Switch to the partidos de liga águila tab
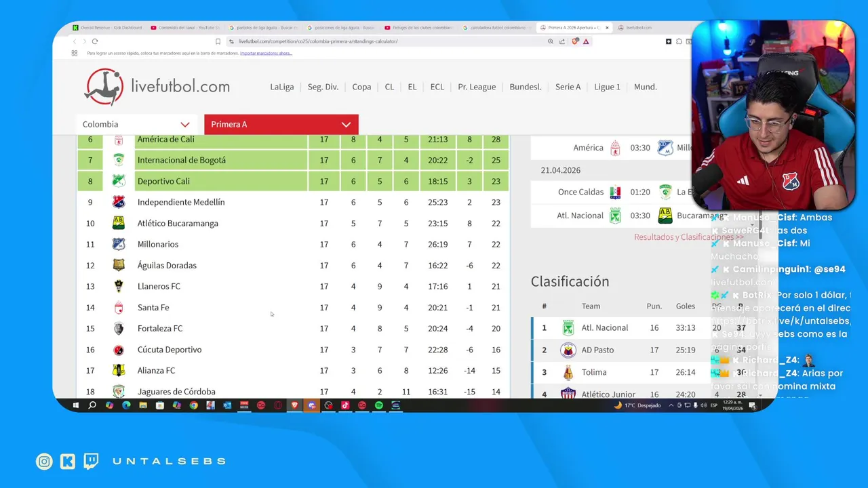 pos(264,28)
